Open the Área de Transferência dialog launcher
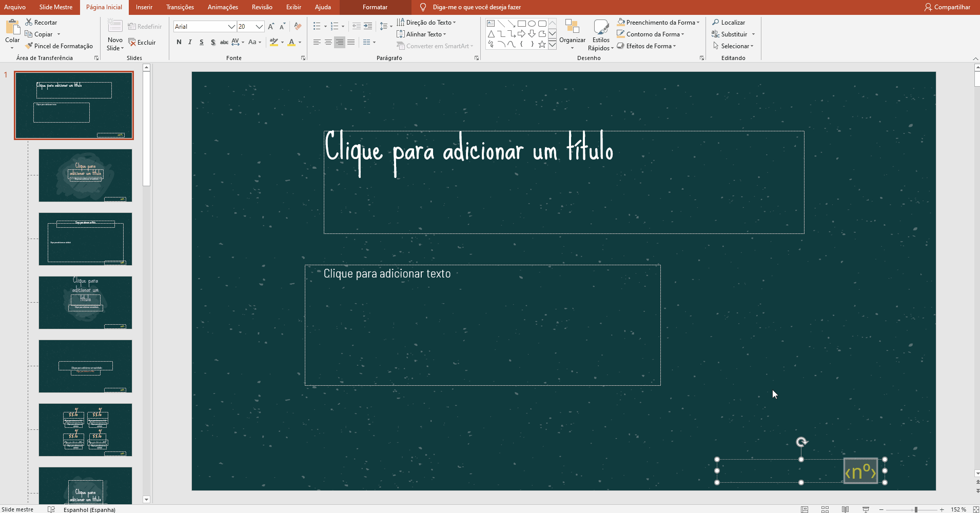Viewport: 980px width, 513px height. [96, 58]
